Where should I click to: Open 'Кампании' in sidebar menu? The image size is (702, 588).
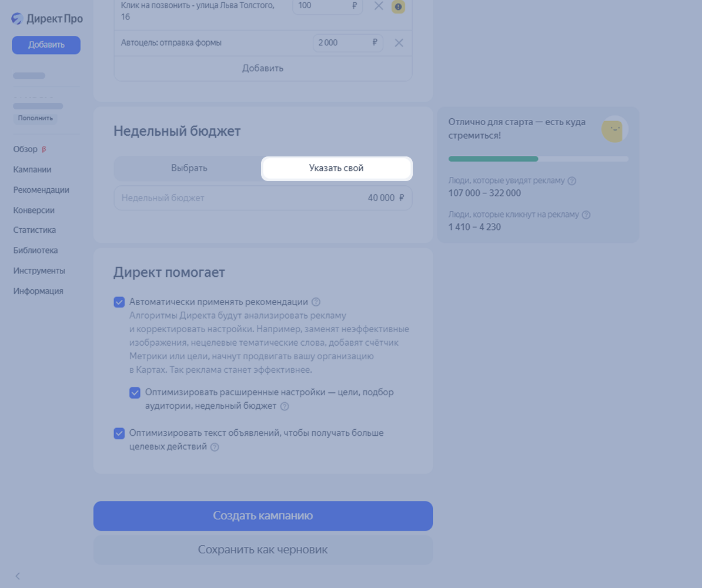click(32, 169)
